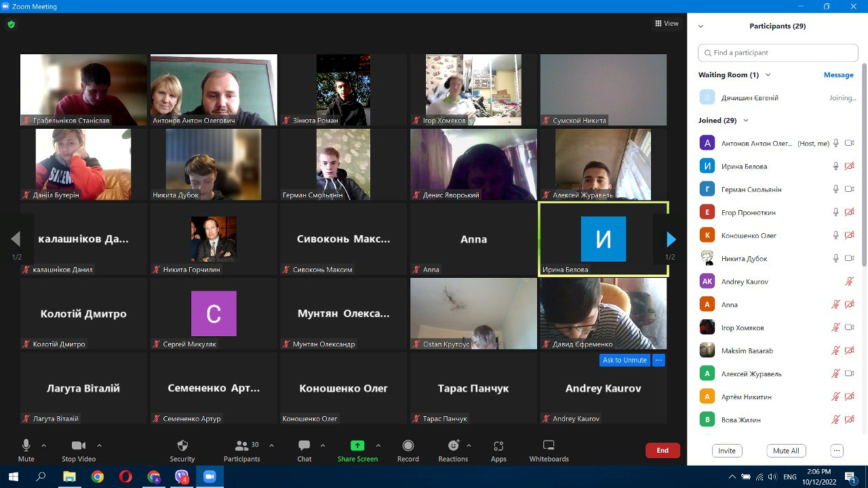Collapse the Joined participants section
Screen dimensions: 868x488
(x=746, y=121)
